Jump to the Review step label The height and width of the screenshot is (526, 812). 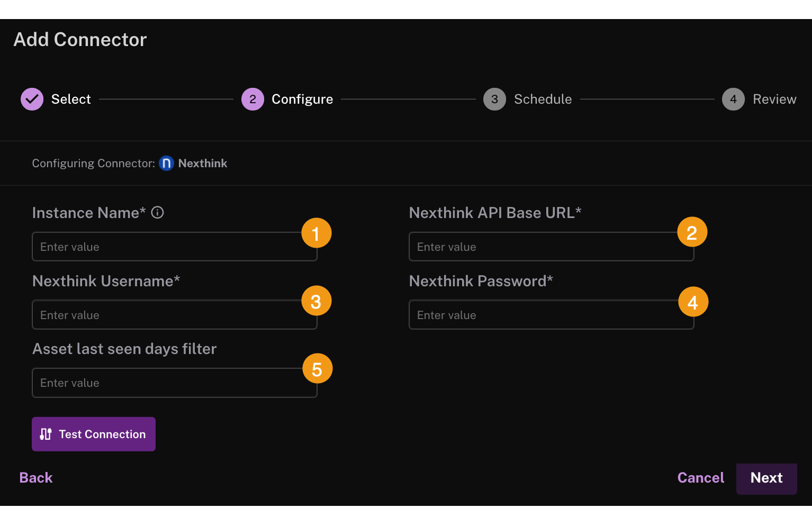(774, 99)
